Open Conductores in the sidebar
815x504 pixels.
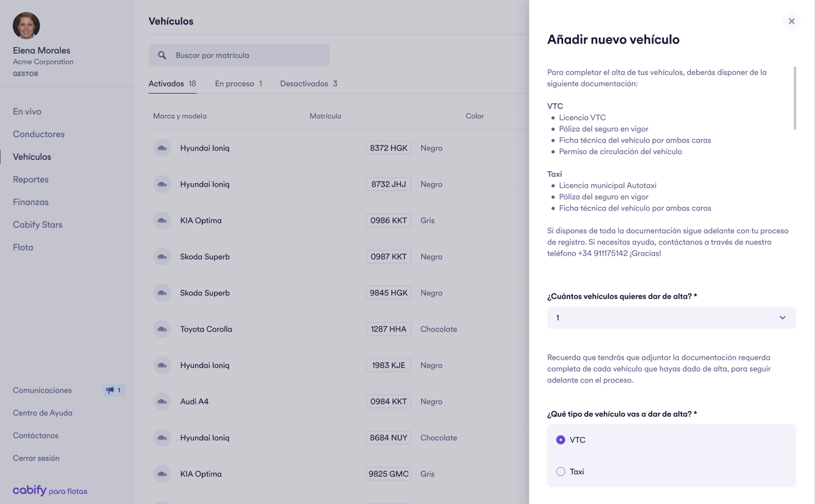39,134
